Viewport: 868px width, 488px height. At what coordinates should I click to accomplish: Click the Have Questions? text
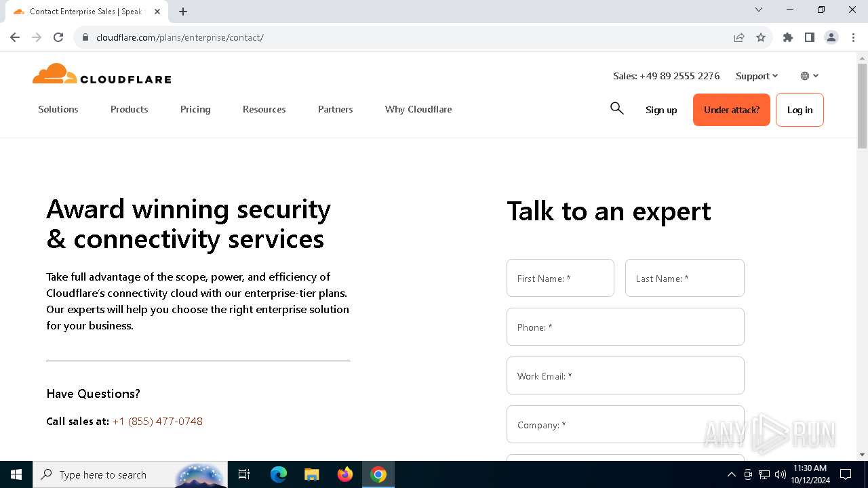click(x=94, y=394)
